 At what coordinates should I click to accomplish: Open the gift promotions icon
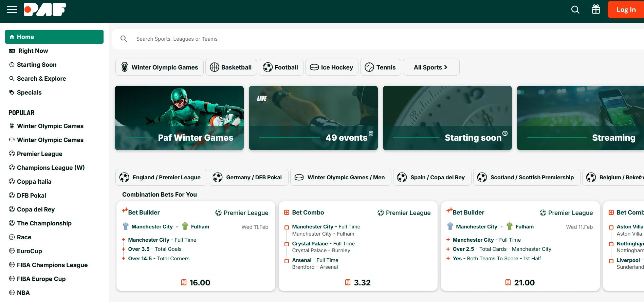(x=596, y=9)
